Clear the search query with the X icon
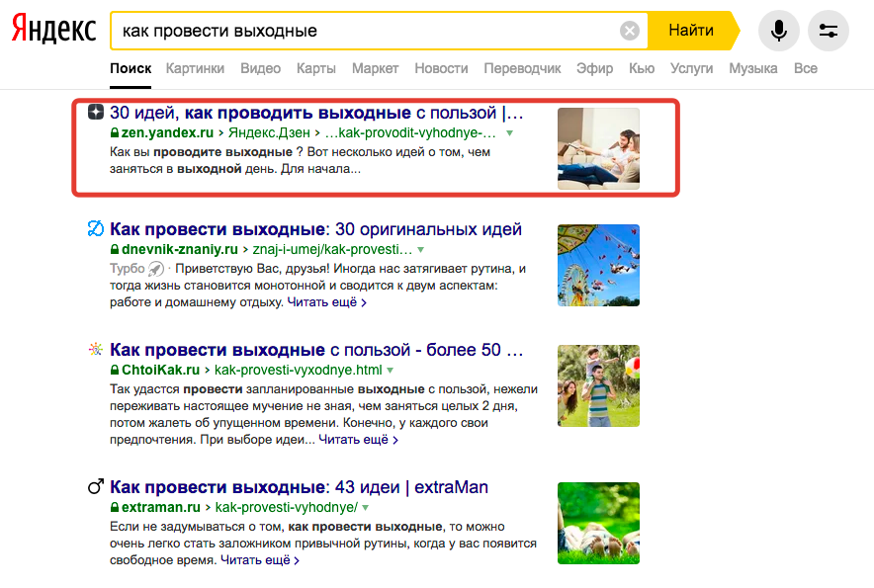 coord(630,30)
